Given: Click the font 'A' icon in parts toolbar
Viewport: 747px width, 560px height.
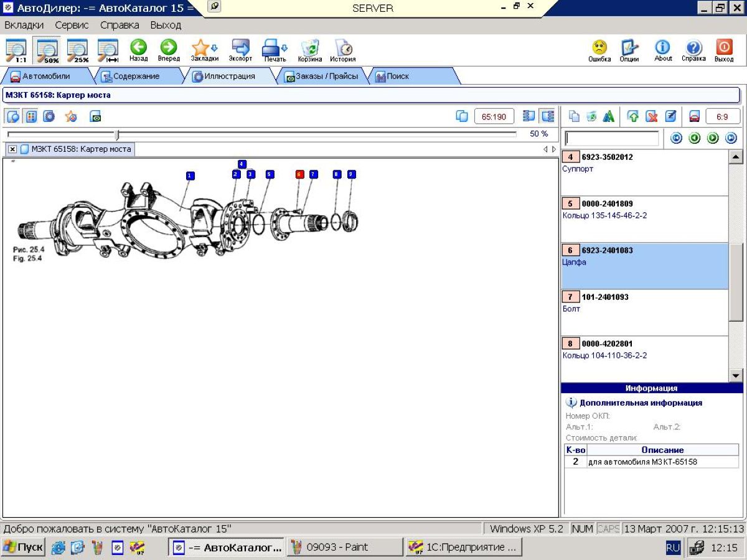Looking at the screenshot, I should [609, 116].
